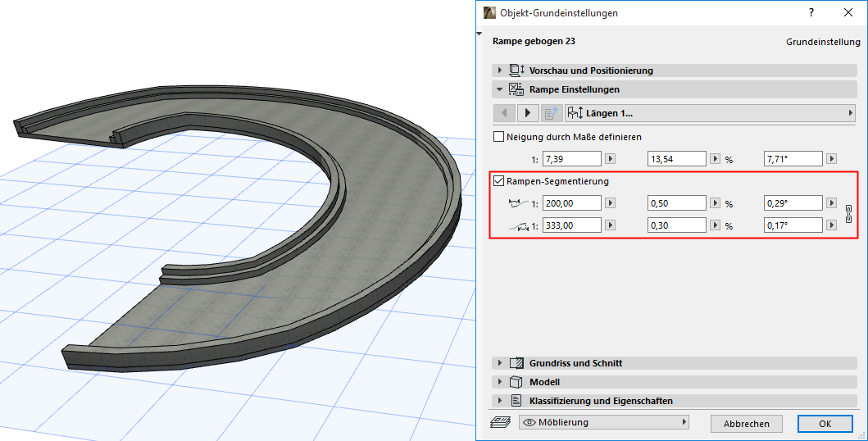Click the segment ratio field 200,00
Screen dimensions: 868x441
572,203
